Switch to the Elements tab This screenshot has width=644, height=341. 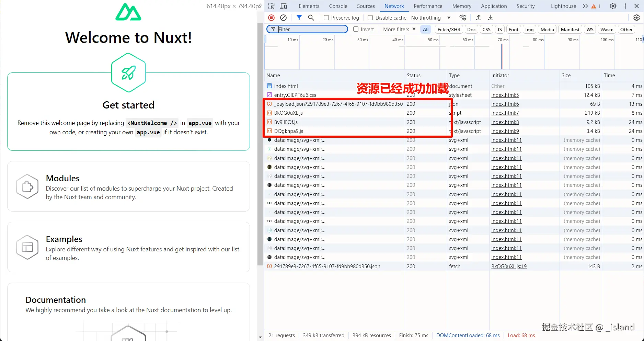[309, 6]
